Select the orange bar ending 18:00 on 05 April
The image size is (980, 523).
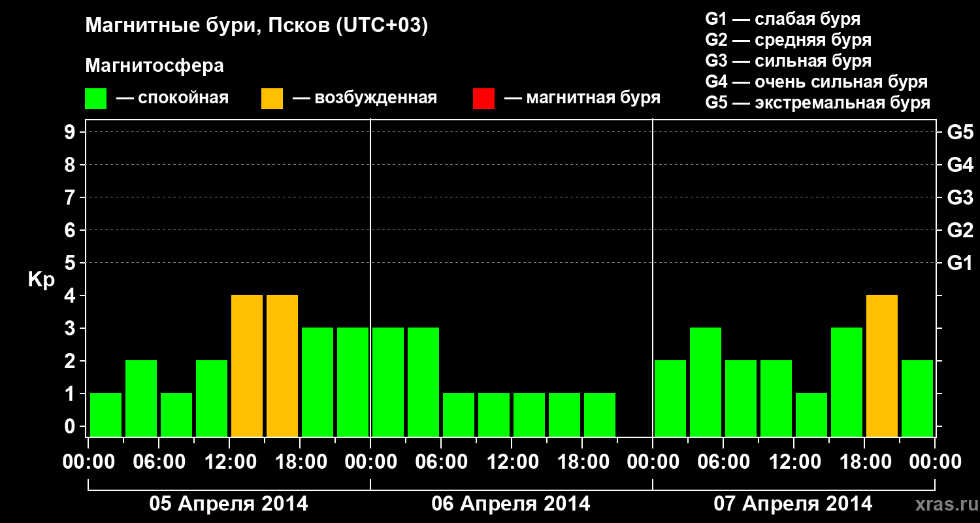coord(282,365)
